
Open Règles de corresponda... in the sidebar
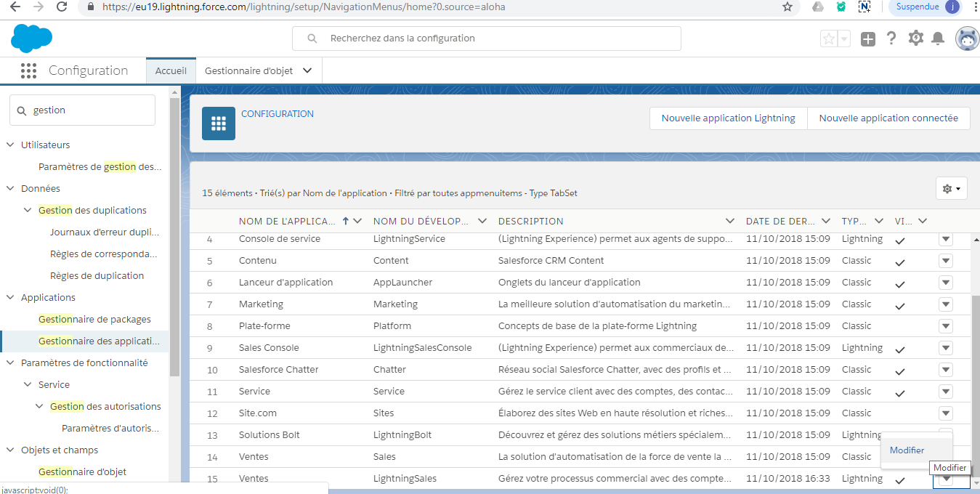[103, 254]
